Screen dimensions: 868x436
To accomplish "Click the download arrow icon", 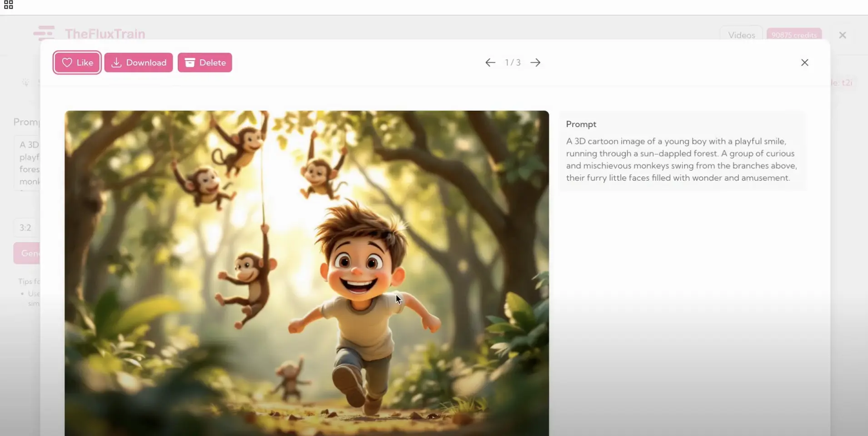I will [x=116, y=63].
